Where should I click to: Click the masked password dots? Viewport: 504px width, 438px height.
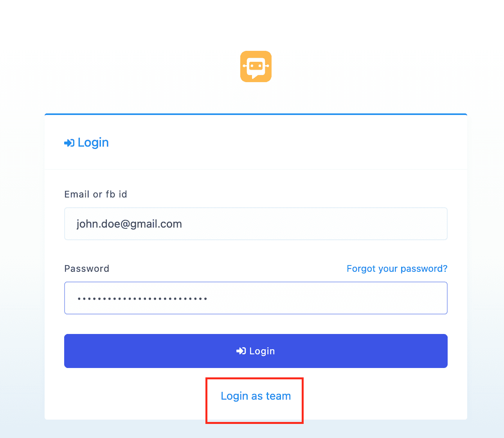[x=142, y=299]
